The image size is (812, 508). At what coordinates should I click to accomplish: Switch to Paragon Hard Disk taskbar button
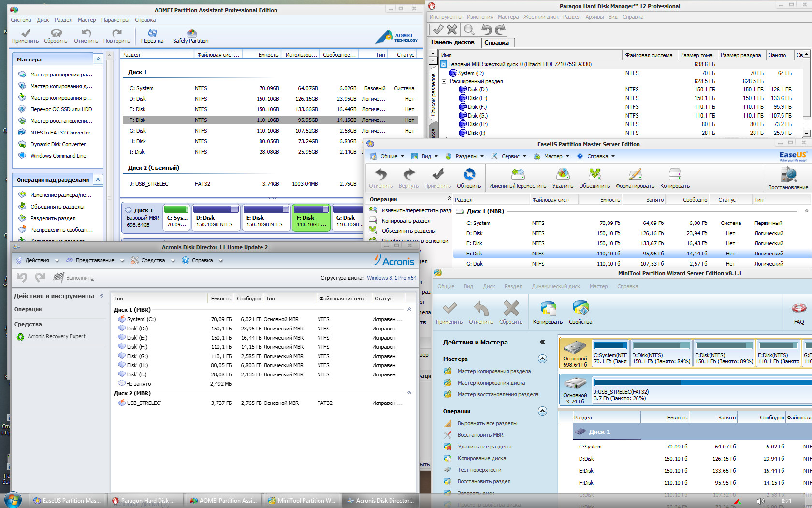coord(143,501)
